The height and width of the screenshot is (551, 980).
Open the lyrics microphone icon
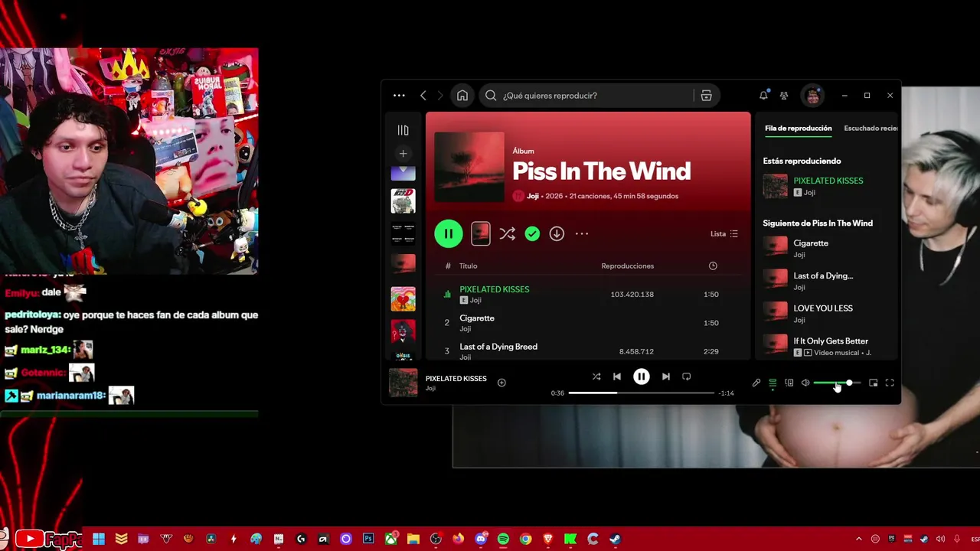tap(756, 383)
